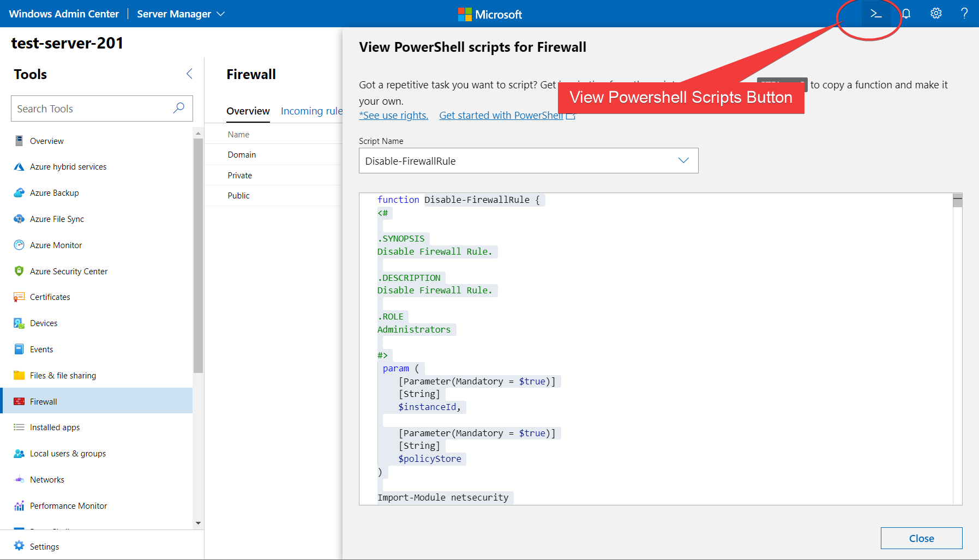Click the Administrators role line
Screen dimensions: 979x560
(414, 329)
